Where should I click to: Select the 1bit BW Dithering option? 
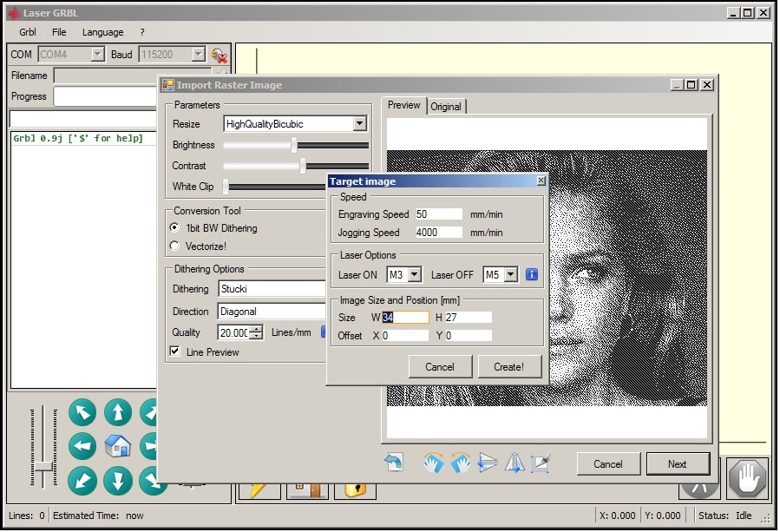click(x=175, y=228)
